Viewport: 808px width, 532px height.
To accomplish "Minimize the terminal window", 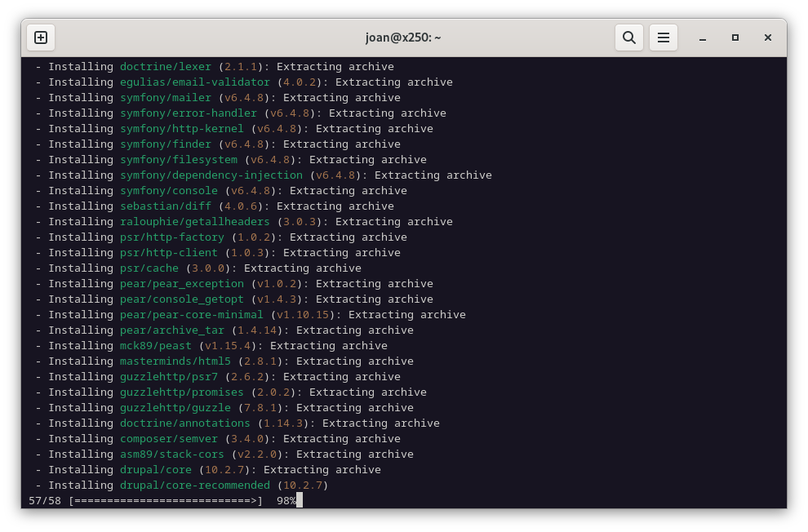I will click(703, 38).
